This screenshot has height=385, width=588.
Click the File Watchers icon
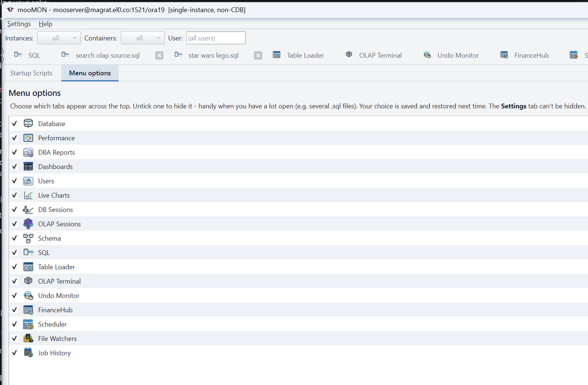tap(28, 338)
